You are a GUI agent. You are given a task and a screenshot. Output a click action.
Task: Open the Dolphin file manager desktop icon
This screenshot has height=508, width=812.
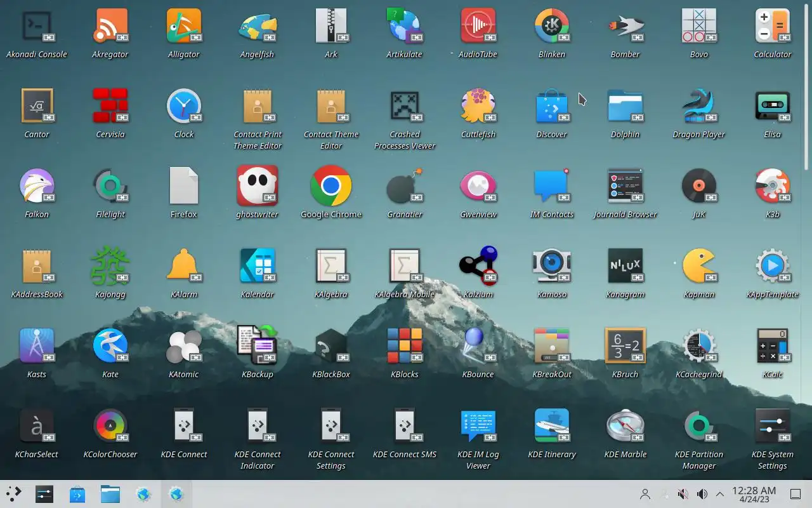click(x=625, y=105)
